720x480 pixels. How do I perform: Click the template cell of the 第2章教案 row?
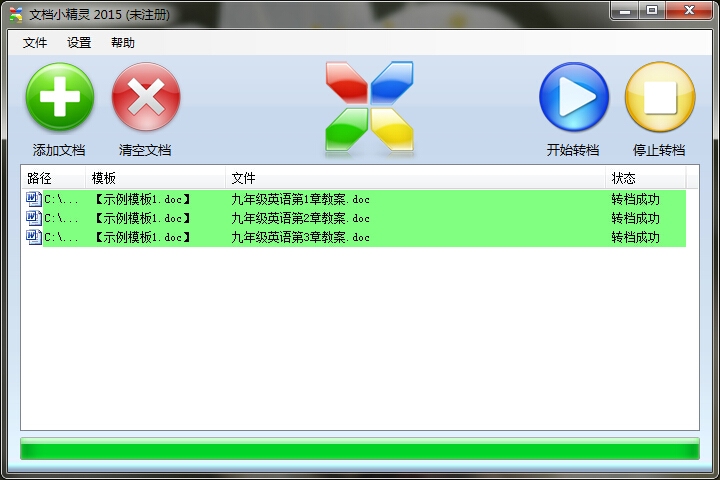(x=142, y=218)
